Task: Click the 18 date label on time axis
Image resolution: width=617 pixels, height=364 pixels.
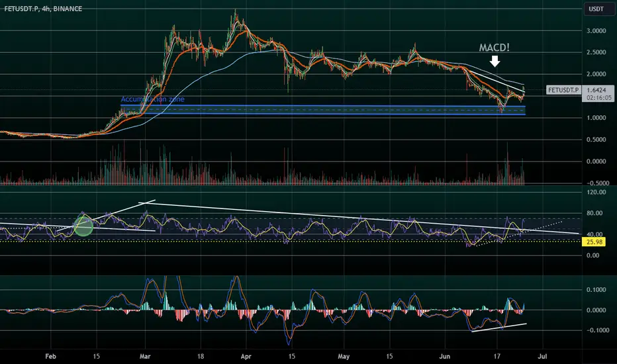Action: click(201, 357)
